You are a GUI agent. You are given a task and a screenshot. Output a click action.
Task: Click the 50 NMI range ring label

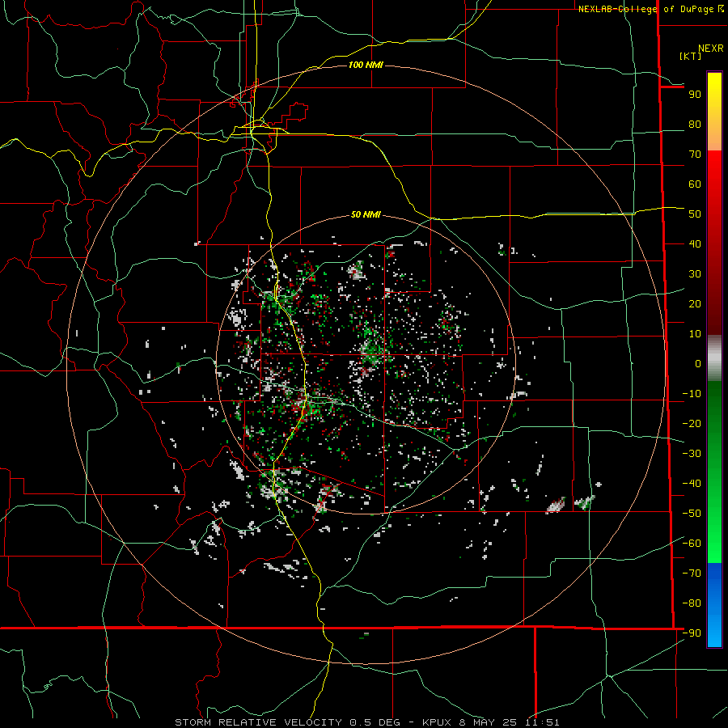366,214
